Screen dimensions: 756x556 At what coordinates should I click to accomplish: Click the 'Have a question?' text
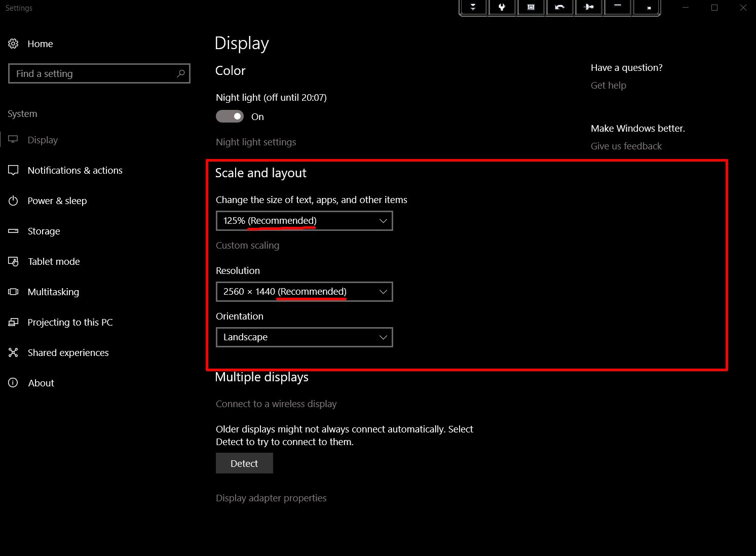(627, 68)
